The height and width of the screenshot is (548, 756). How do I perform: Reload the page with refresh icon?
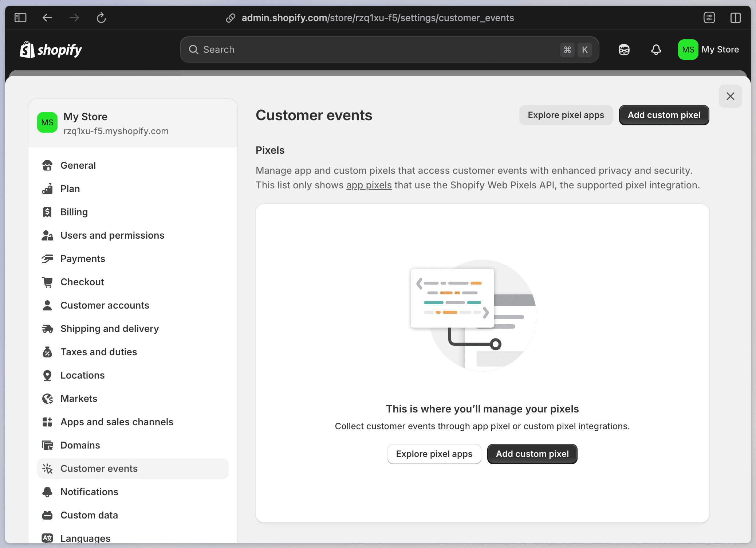point(101,17)
